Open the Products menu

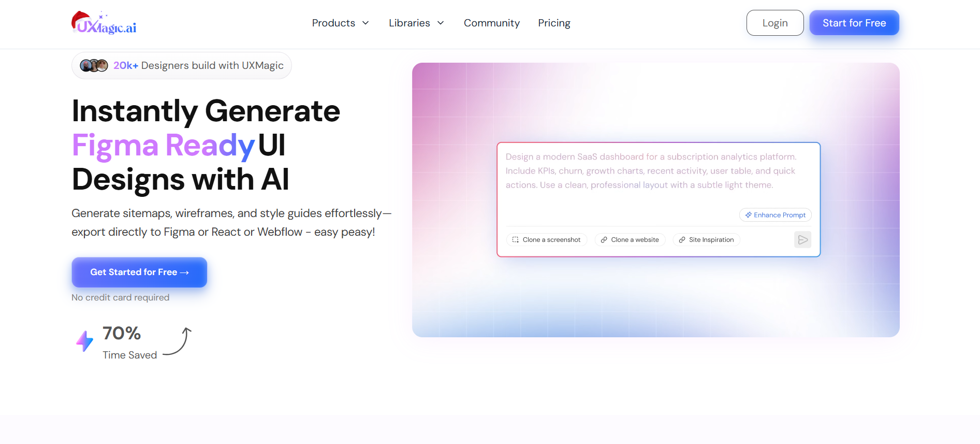pos(340,23)
